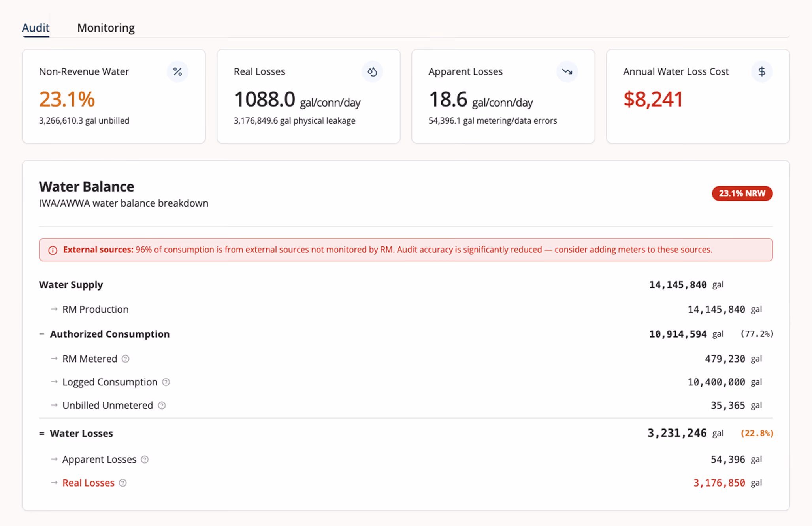Switch to the Monitoring tab
The height and width of the screenshot is (526, 812).
106,28
